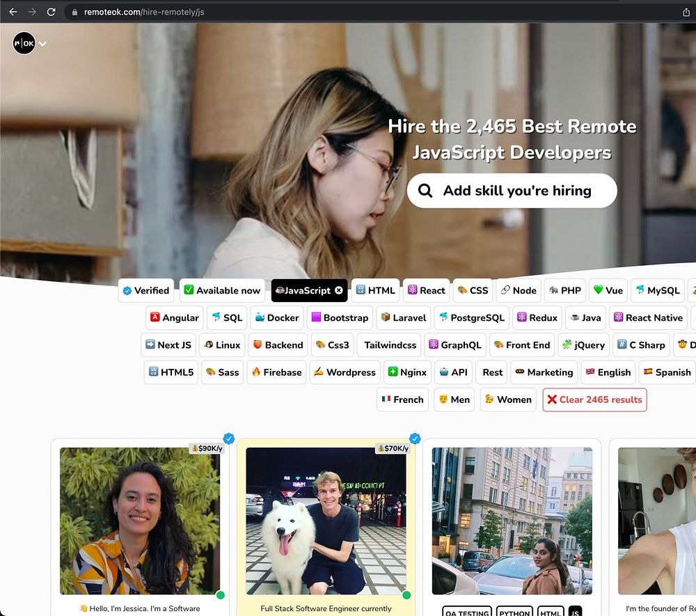
Task: Click the Python tag on third profile
Action: pyautogui.click(x=514, y=613)
